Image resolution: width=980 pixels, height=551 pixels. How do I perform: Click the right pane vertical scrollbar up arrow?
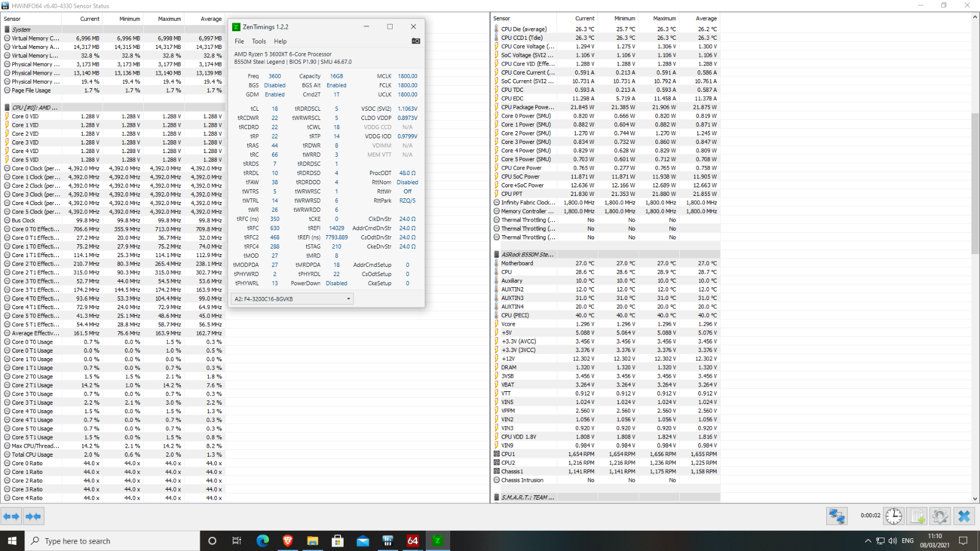975,17
